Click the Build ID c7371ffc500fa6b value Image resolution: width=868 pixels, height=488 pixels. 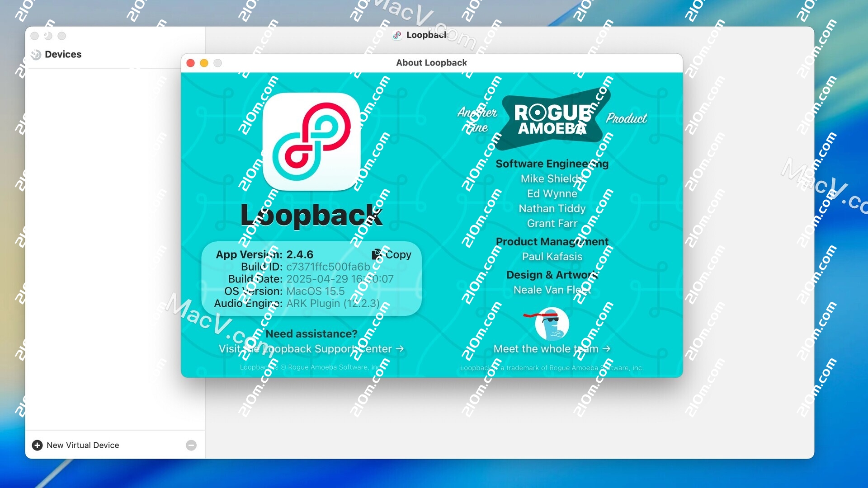click(x=328, y=267)
